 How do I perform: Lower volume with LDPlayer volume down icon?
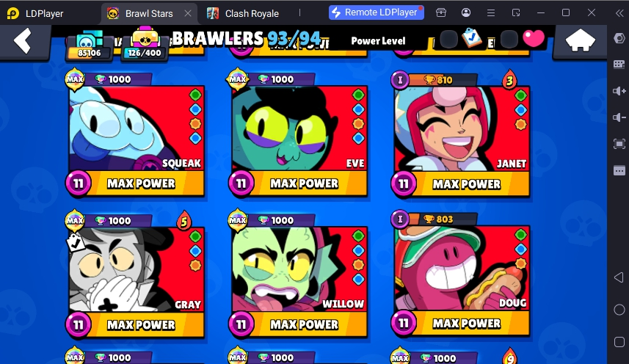619,117
